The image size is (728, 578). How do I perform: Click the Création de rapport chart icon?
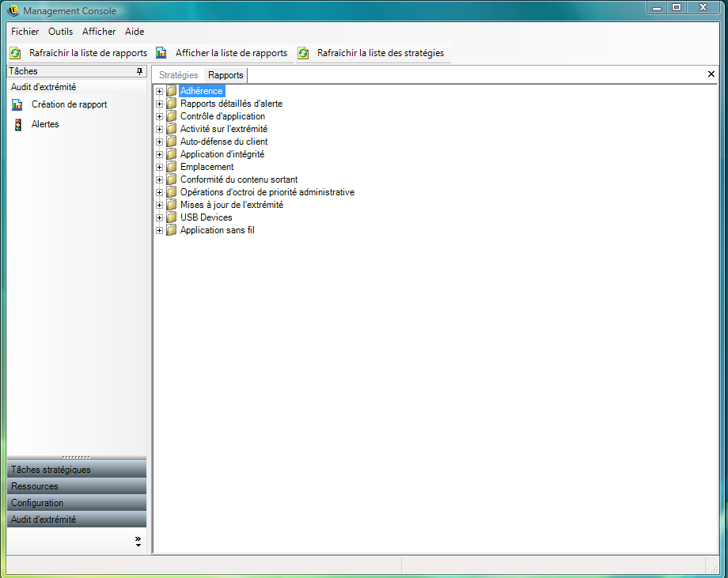17,105
